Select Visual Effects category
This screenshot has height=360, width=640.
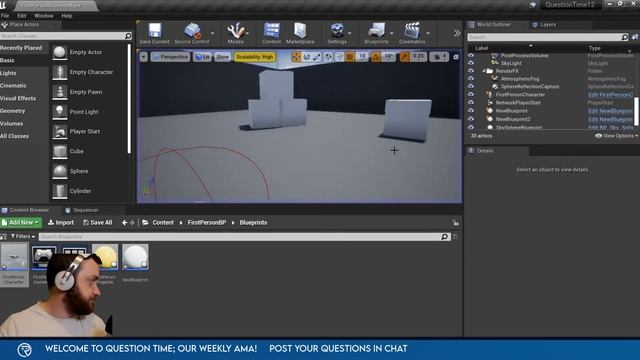18,98
